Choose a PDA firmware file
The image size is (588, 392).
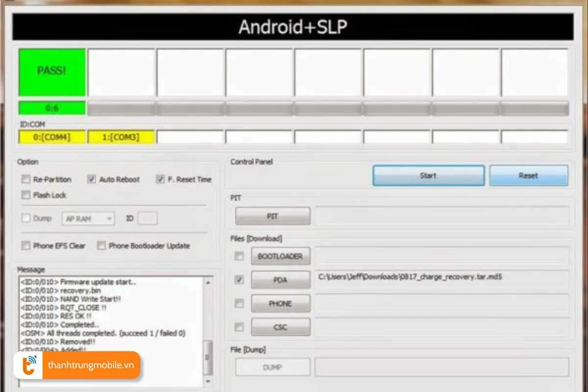[x=280, y=280]
